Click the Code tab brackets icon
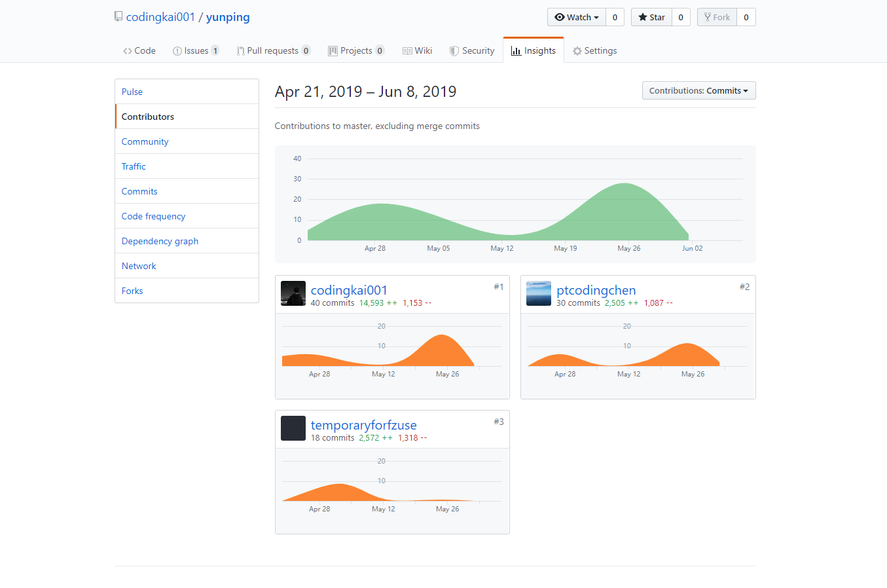 pos(127,51)
